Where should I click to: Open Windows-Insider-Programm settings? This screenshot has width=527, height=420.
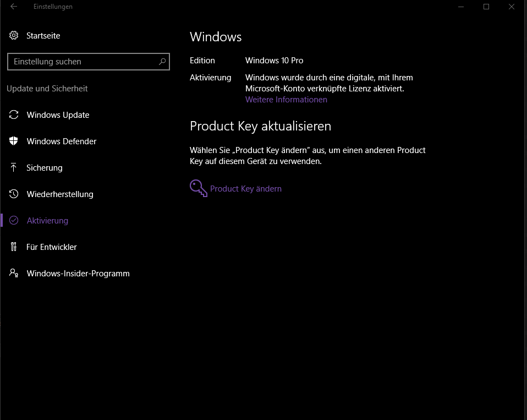tap(78, 274)
